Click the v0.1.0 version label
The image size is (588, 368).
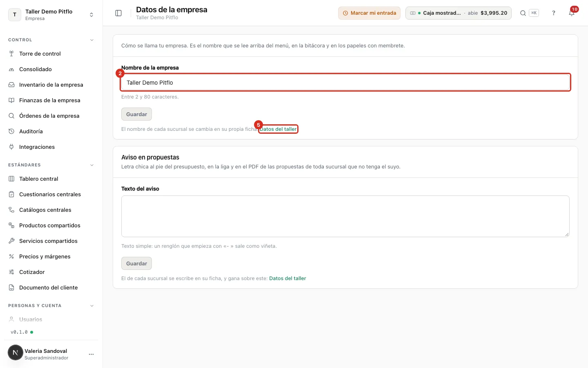click(19, 332)
